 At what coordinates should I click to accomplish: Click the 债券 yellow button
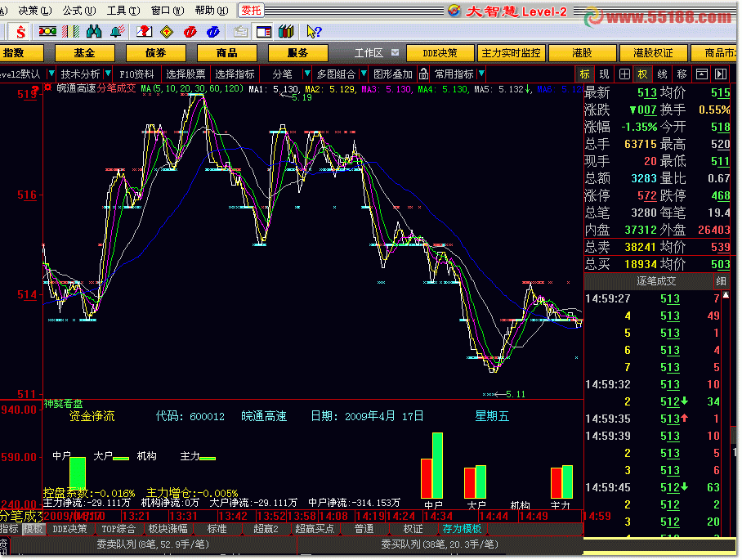click(x=156, y=53)
